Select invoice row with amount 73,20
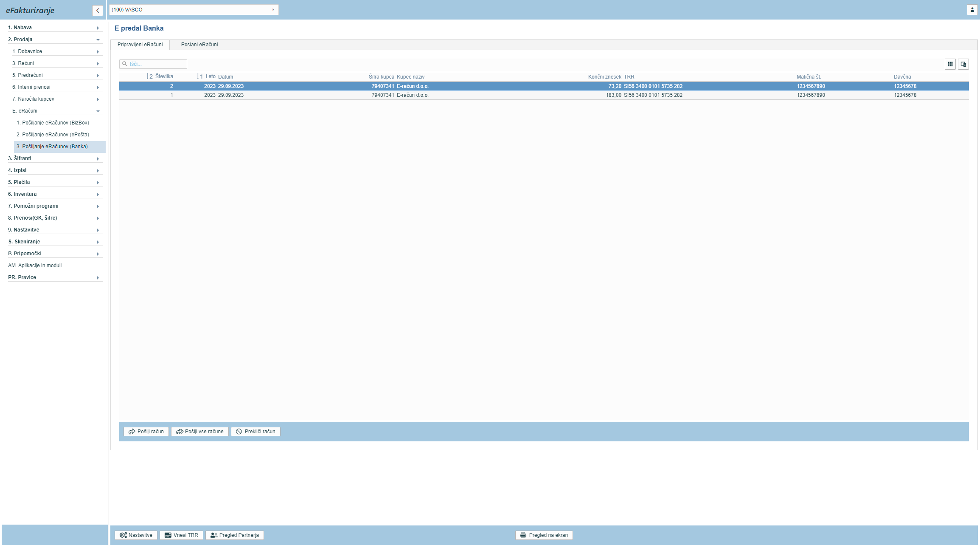Viewport: 980px width, 545px height. [x=544, y=86]
